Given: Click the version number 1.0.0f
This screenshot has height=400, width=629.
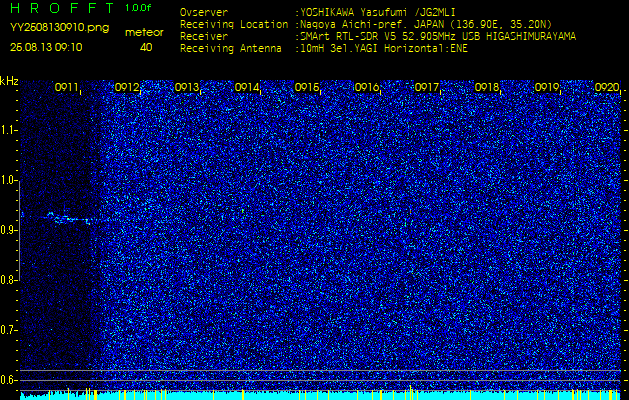Looking at the screenshot, I should [x=138, y=8].
